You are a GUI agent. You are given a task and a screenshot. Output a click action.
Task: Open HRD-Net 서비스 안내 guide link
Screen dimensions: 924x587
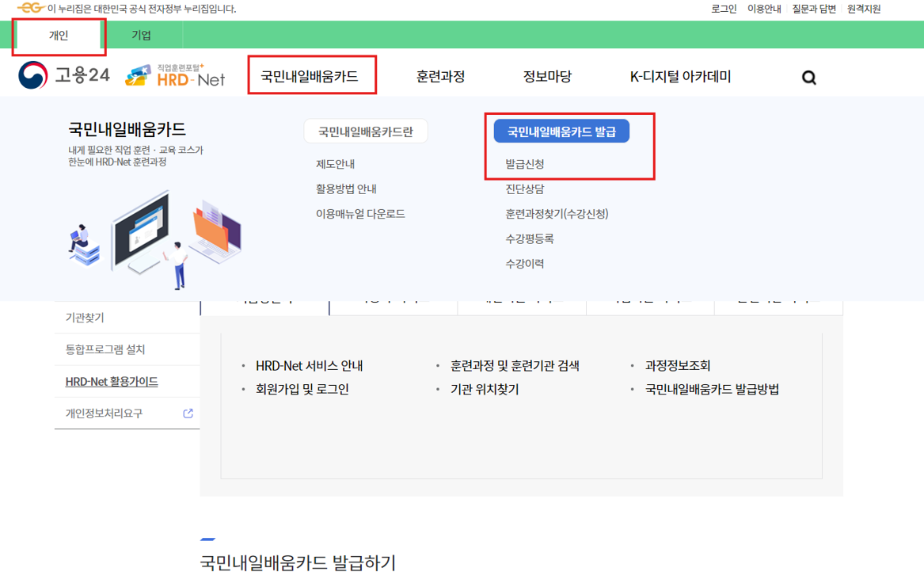coord(309,365)
